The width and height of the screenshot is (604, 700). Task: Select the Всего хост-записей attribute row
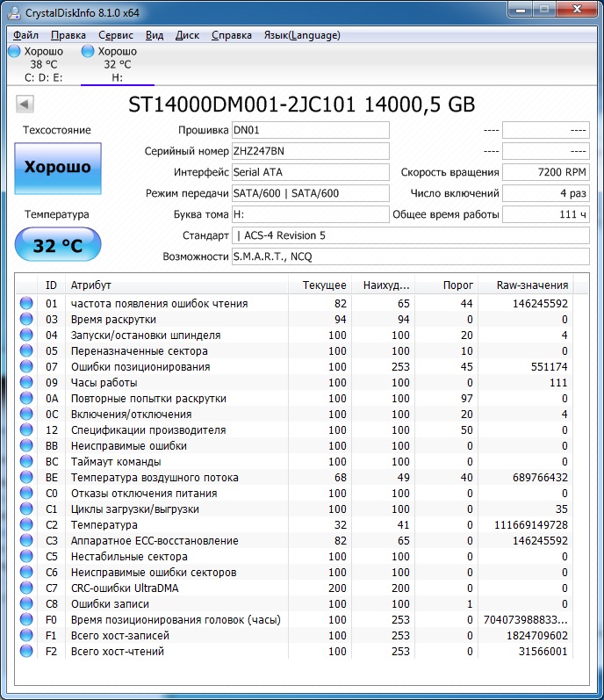[294, 635]
